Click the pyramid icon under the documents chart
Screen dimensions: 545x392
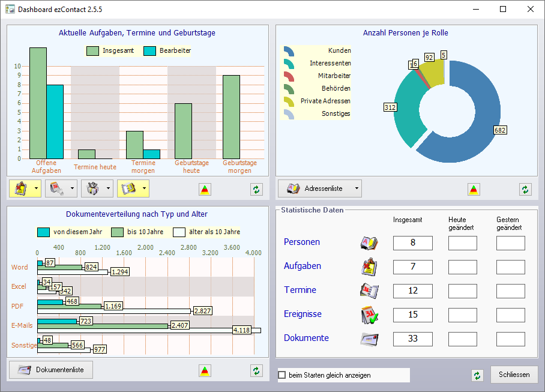tap(205, 370)
